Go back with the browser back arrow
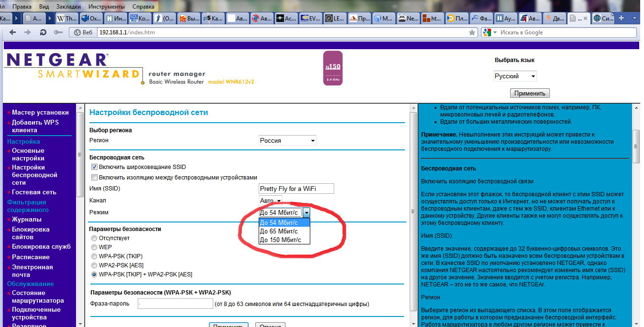 pyautogui.click(x=12, y=32)
